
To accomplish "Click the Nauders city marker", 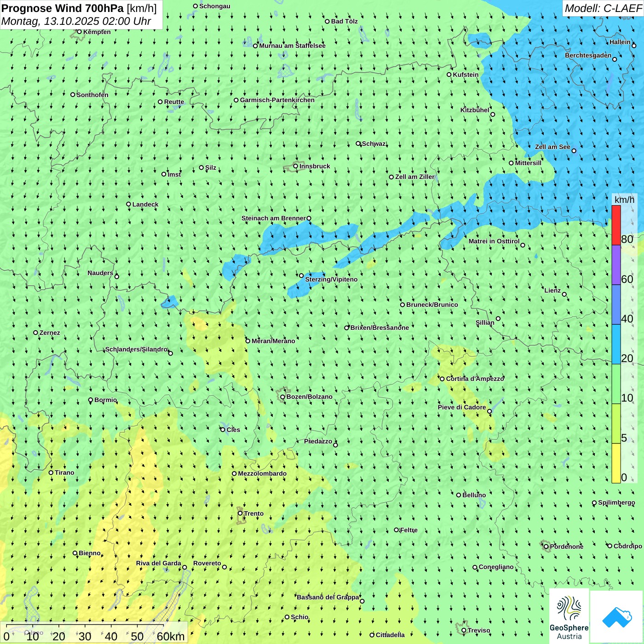I will [116, 276].
